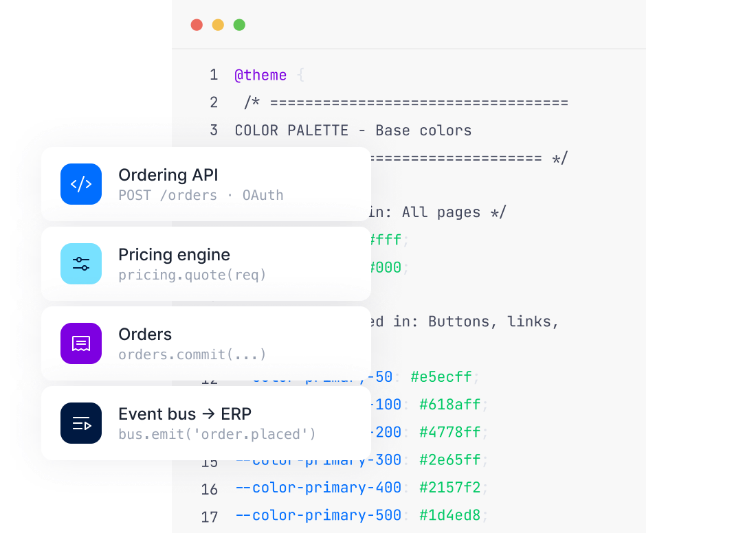Click the #4778ff hex value
The height and width of the screenshot is (533, 756).
click(x=450, y=432)
